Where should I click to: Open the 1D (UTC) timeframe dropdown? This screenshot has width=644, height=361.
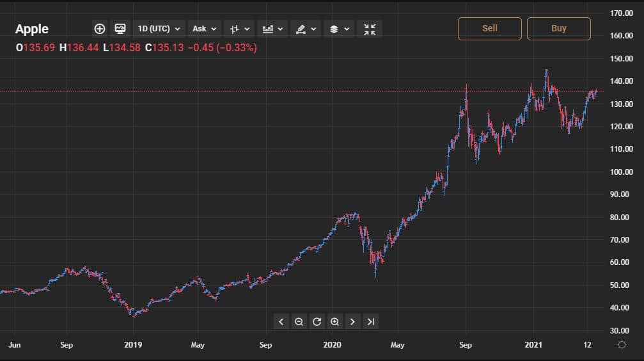pyautogui.click(x=159, y=29)
